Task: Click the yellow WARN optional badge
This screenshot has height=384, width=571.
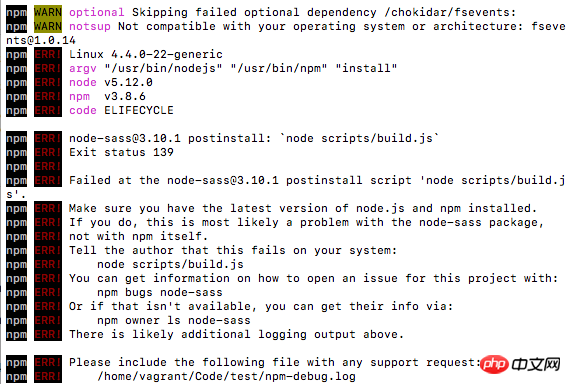Action: point(48,12)
